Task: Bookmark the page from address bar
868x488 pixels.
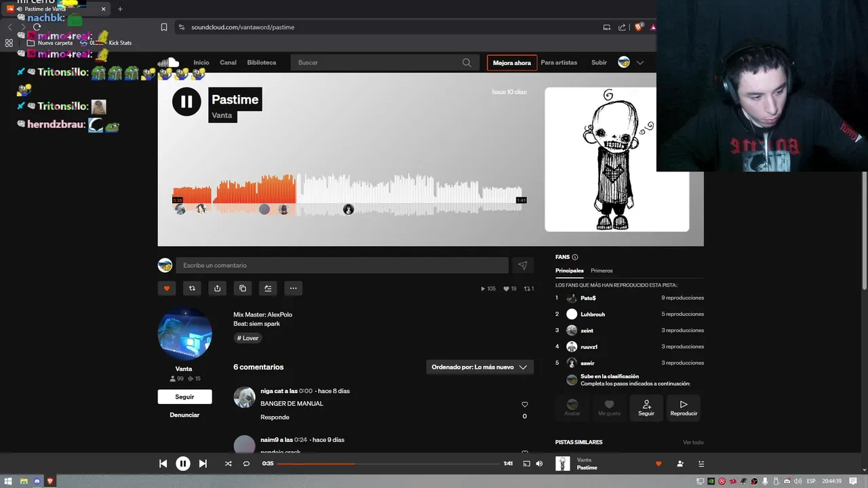Action: click(x=164, y=27)
